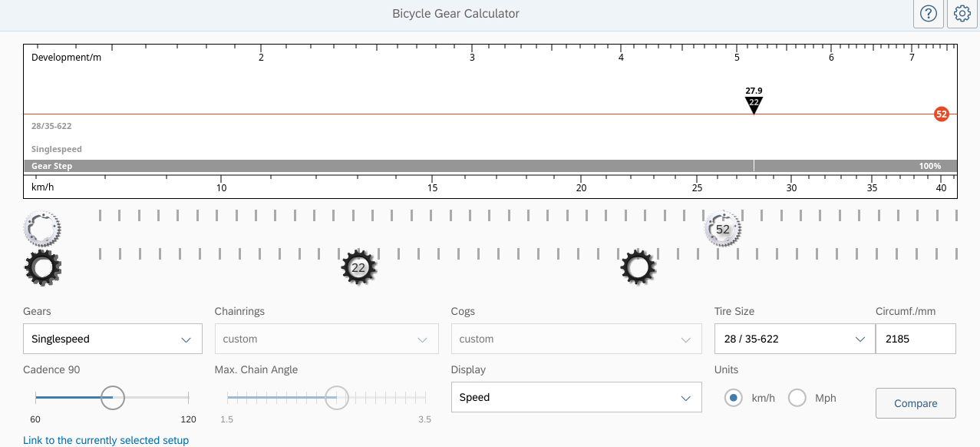The height and width of the screenshot is (447, 980).
Task: Select the 22-tooth cog icon
Action: pos(358,267)
